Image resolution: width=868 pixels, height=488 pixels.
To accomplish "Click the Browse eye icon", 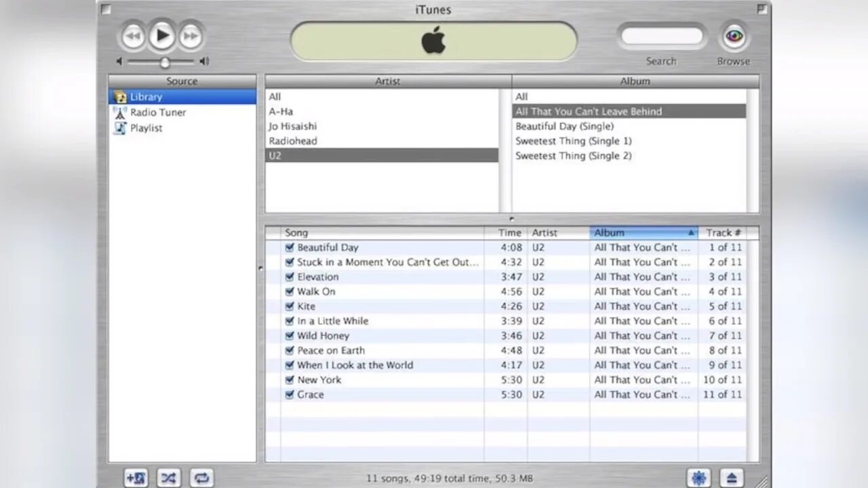I will tap(734, 36).
